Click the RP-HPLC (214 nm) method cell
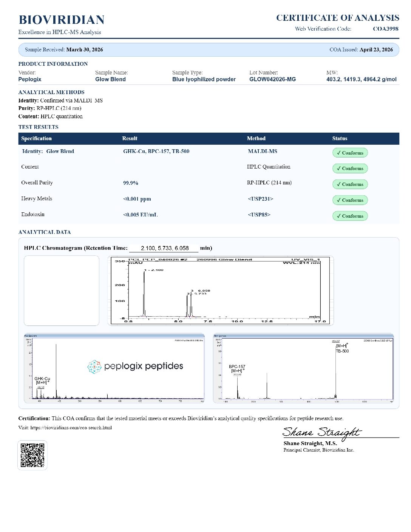 point(269,183)
